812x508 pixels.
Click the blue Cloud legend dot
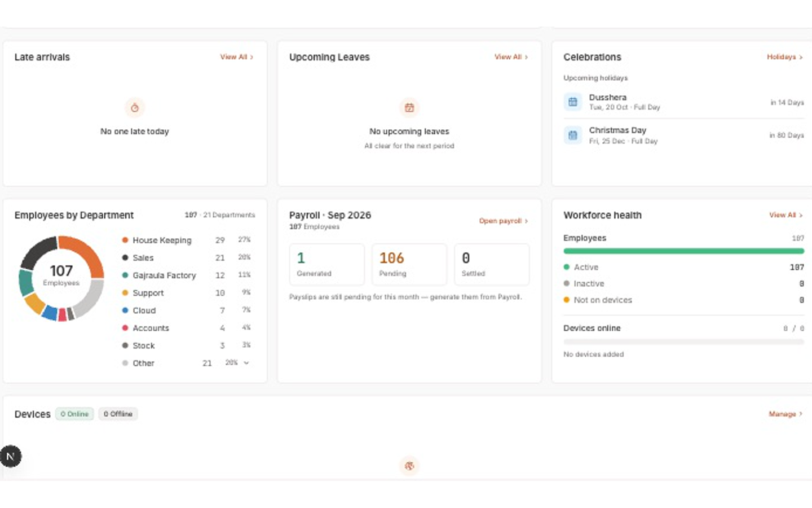tap(125, 310)
